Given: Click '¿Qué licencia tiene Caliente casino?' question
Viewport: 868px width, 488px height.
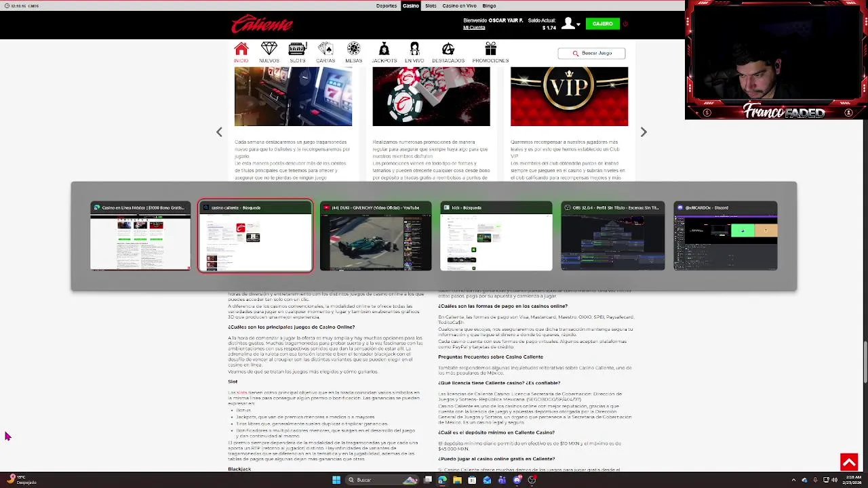Looking at the screenshot, I should click(499, 383).
